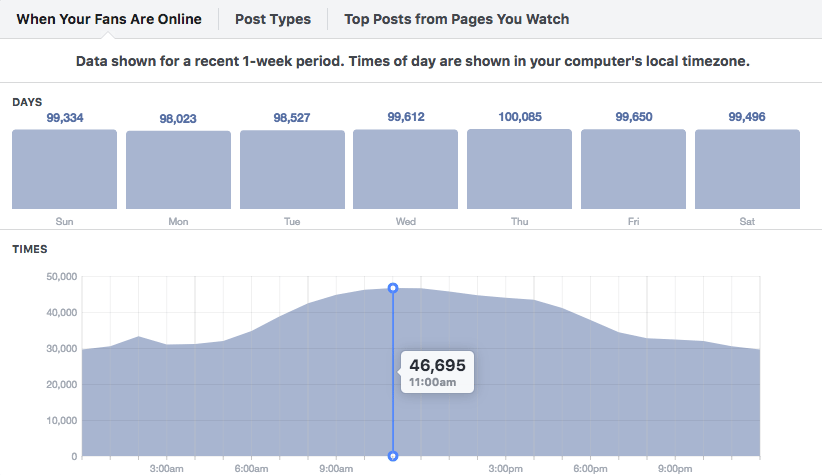Open Top Posts from Pages You Watch tab
The height and width of the screenshot is (475, 822).
(x=457, y=19)
